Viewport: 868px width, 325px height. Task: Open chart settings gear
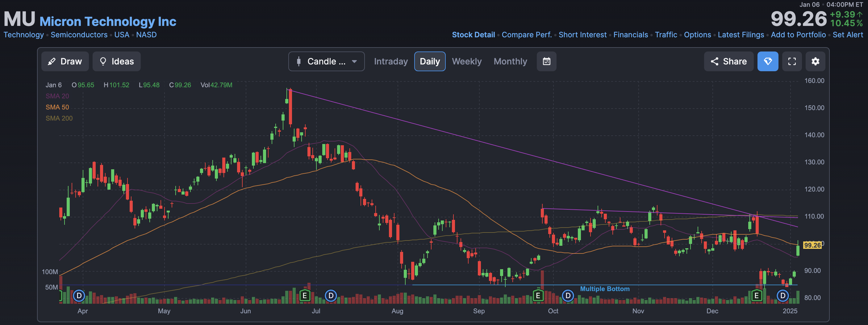(816, 61)
